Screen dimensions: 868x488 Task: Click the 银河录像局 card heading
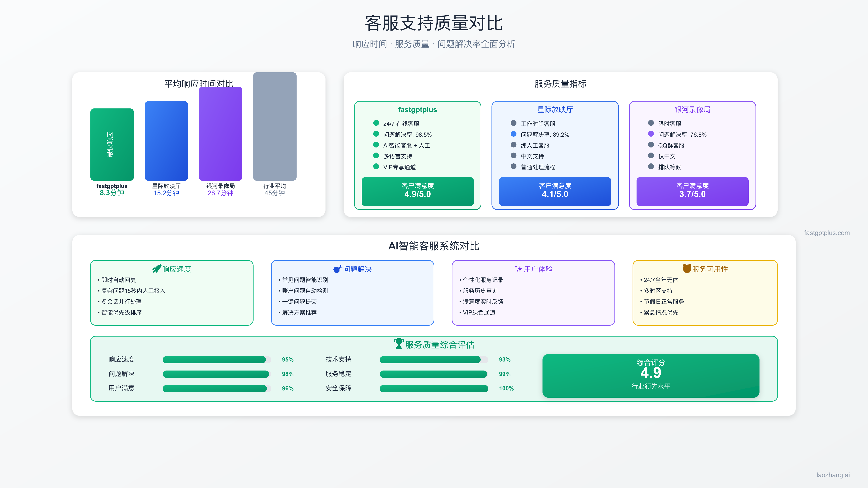(692, 110)
